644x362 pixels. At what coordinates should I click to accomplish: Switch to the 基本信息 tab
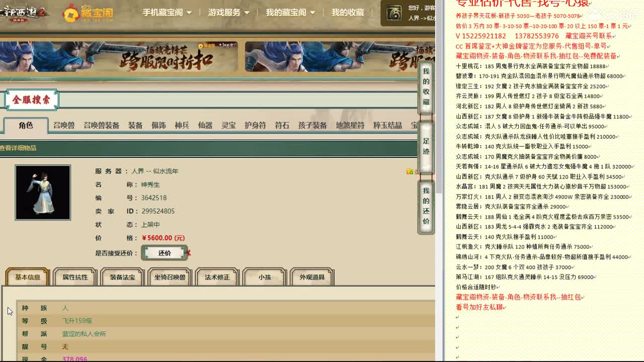click(27, 277)
